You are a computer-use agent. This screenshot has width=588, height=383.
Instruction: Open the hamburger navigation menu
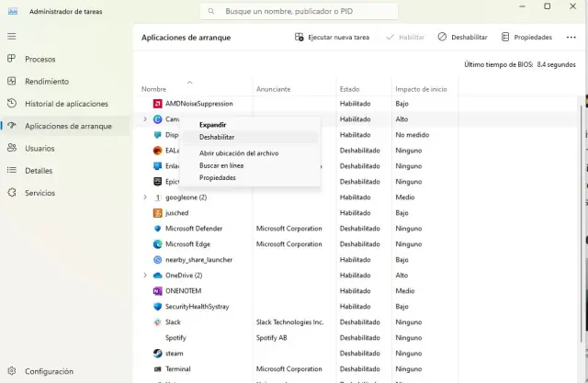click(x=12, y=36)
